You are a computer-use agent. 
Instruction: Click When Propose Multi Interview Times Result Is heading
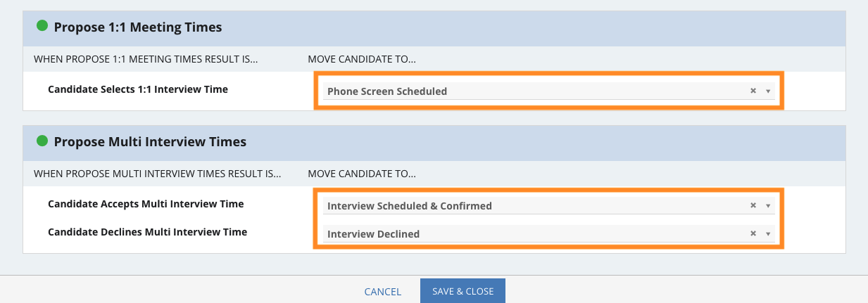(158, 173)
